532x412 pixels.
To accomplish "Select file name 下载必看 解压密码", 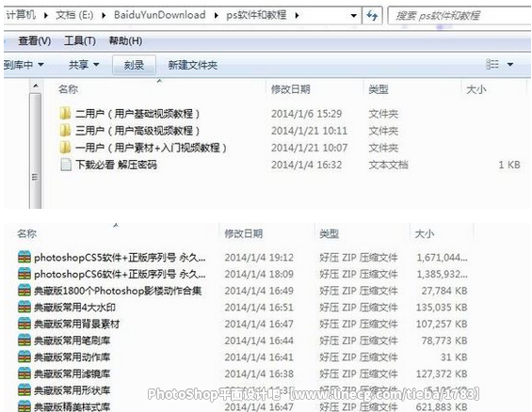I will point(117,165).
